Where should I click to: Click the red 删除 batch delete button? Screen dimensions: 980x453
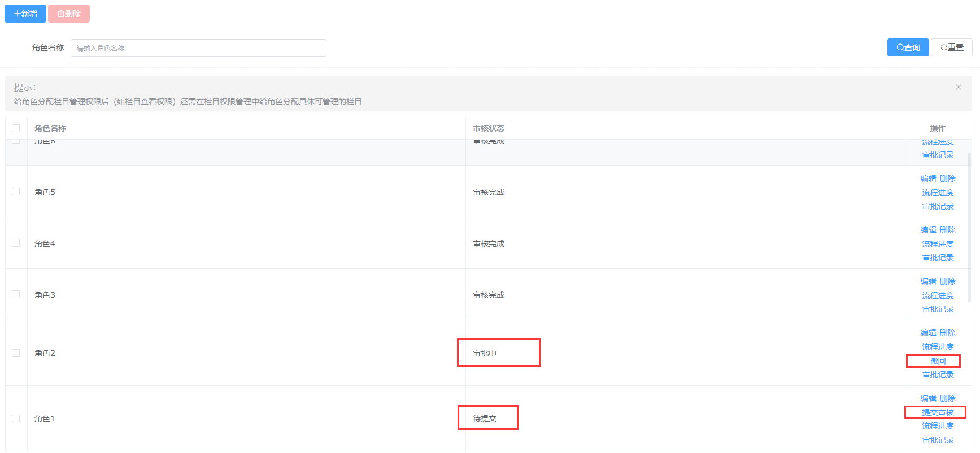pos(69,14)
